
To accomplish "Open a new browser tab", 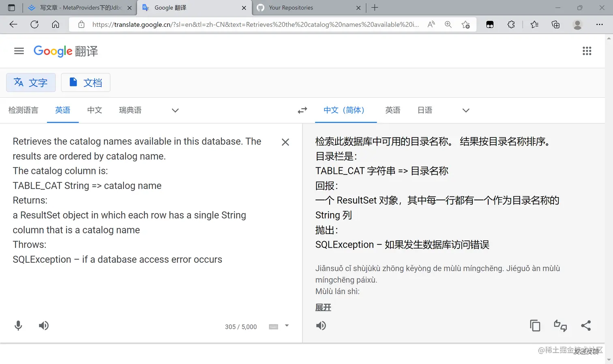I will [375, 8].
